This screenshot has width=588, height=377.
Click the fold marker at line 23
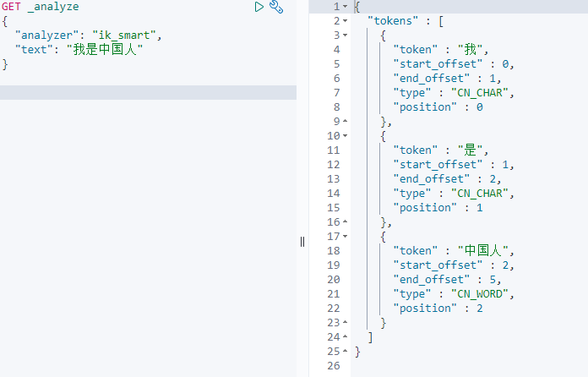point(346,323)
